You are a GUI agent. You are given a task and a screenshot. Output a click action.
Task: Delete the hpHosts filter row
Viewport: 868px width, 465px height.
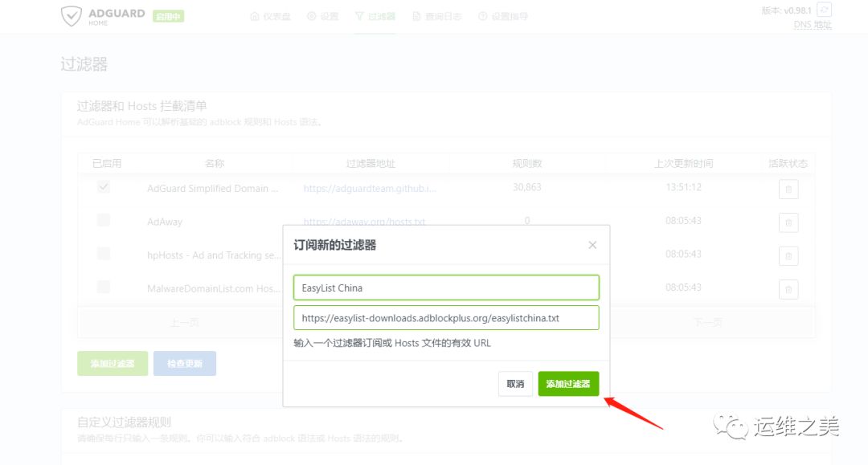[788, 256]
